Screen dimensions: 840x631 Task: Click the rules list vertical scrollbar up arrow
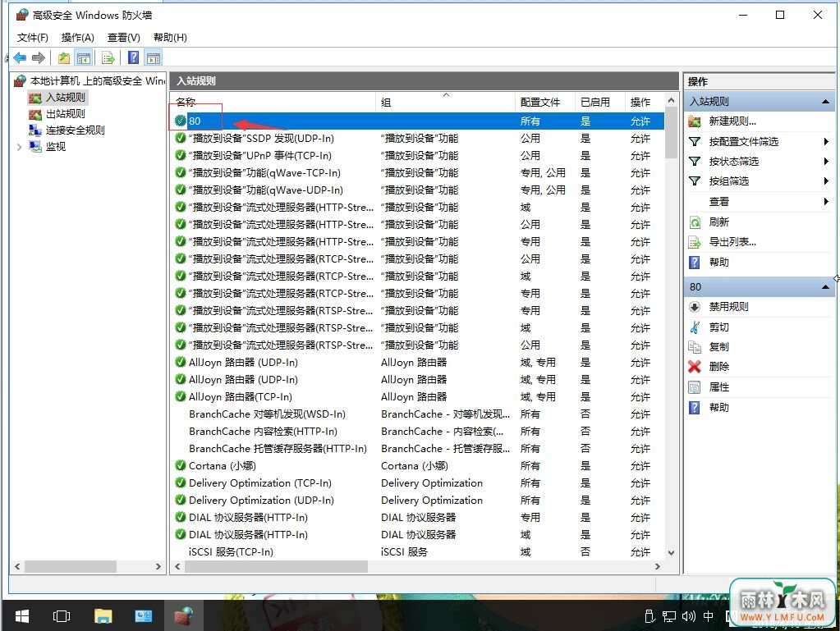671,101
